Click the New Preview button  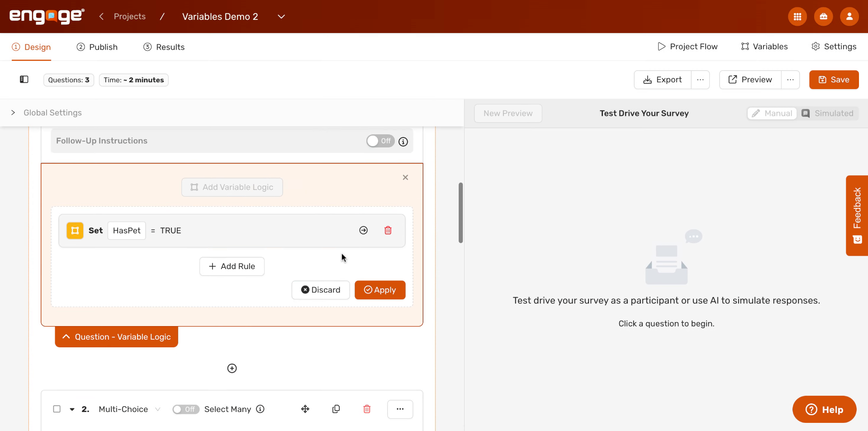[508, 114]
